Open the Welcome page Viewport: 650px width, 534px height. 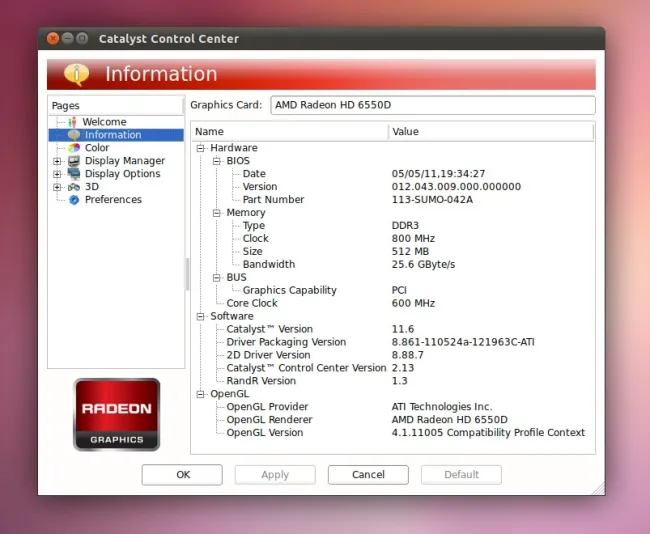(104, 122)
